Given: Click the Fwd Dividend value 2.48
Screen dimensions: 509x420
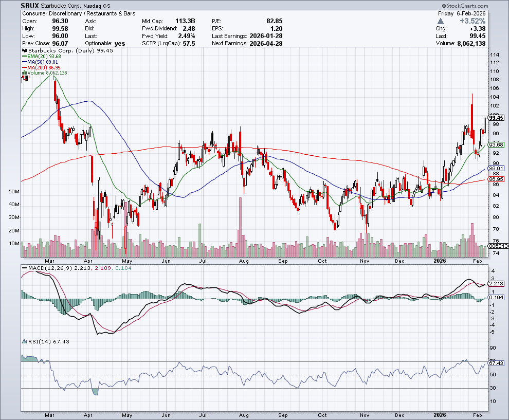Looking at the screenshot, I should [189, 29].
